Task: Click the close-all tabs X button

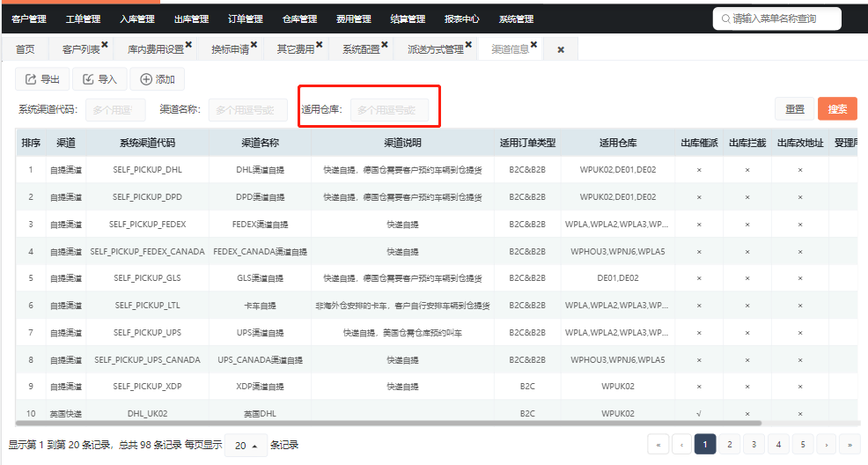Action: 561,50
